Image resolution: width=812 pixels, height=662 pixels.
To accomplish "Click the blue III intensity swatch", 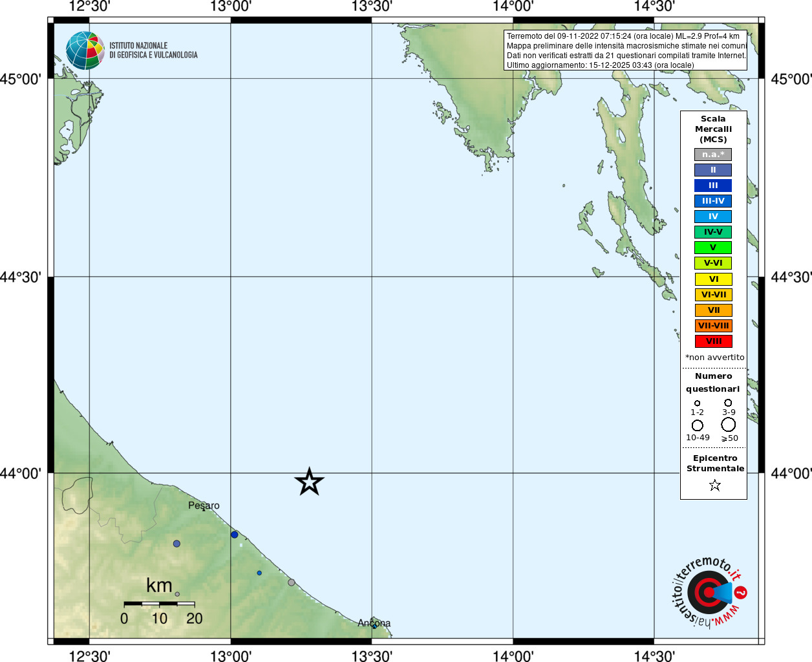I will click(713, 186).
